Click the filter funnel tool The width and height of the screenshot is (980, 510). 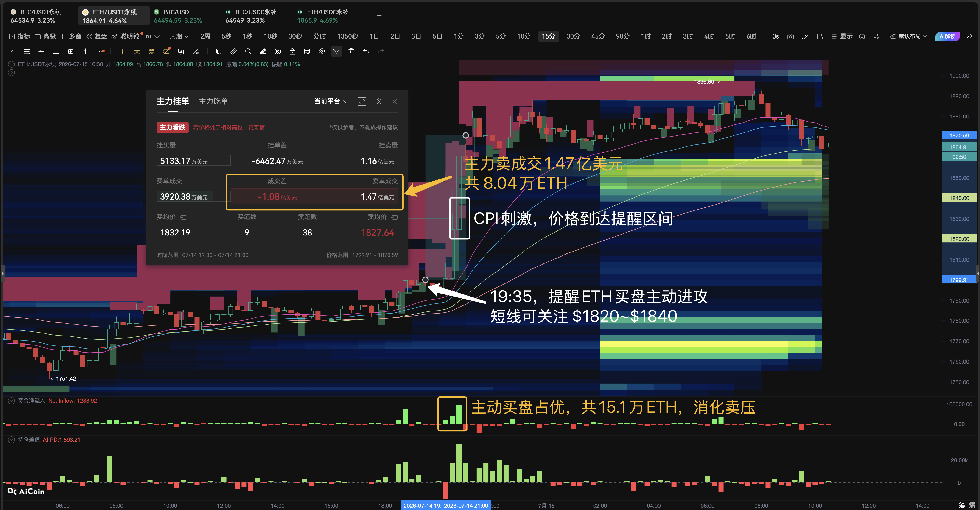click(336, 51)
